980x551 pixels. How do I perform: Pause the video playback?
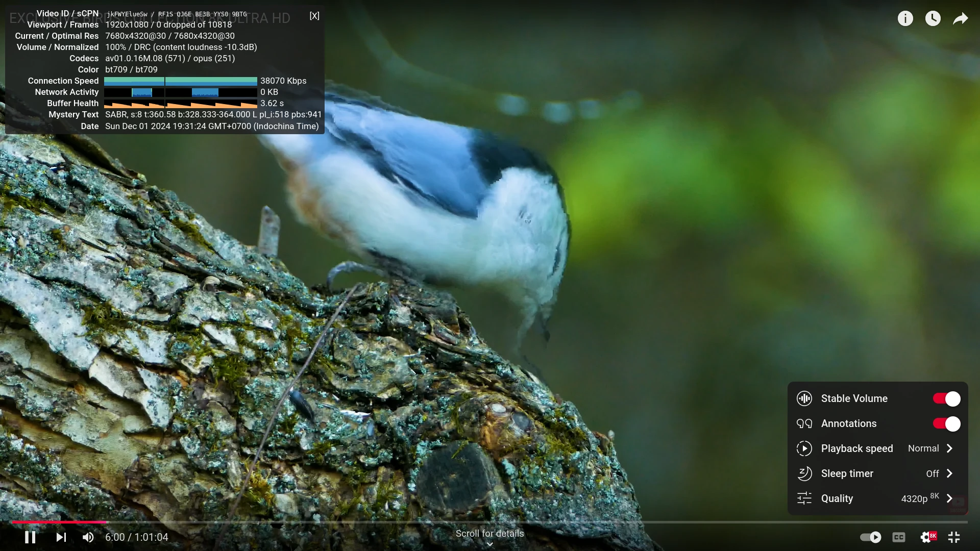pyautogui.click(x=30, y=537)
